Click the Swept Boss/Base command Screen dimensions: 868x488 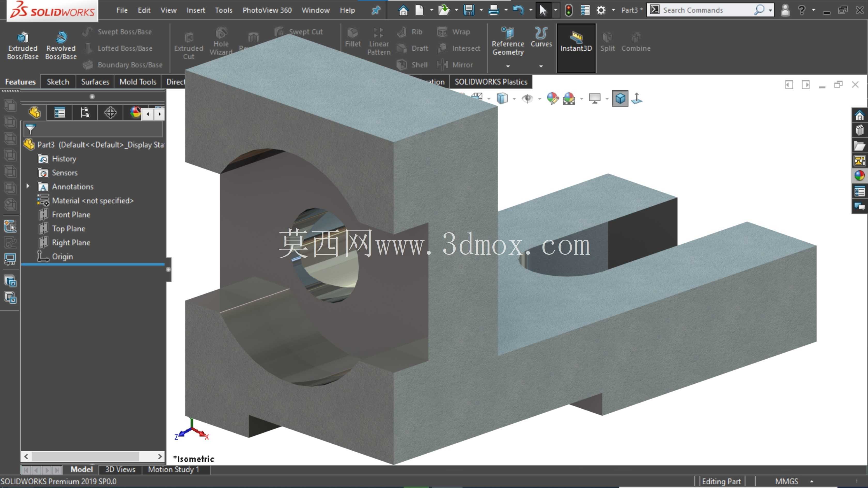coord(117,32)
